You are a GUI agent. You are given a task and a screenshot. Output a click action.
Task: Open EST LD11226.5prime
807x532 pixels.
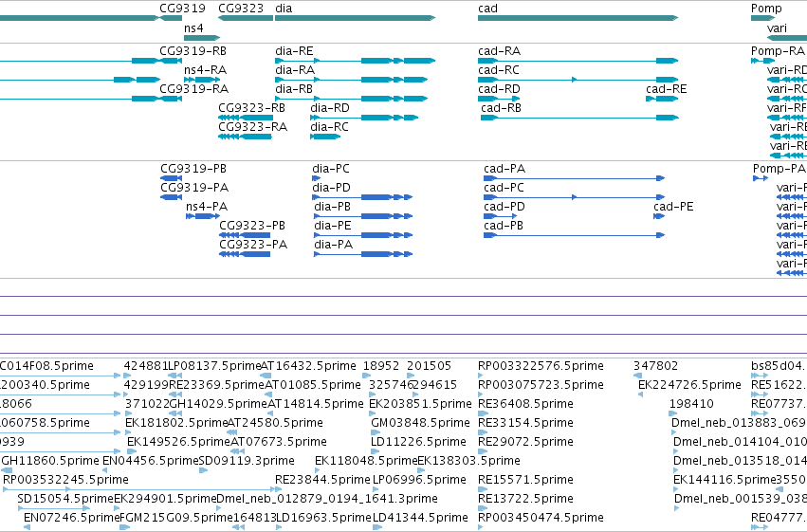tap(418, 442)
